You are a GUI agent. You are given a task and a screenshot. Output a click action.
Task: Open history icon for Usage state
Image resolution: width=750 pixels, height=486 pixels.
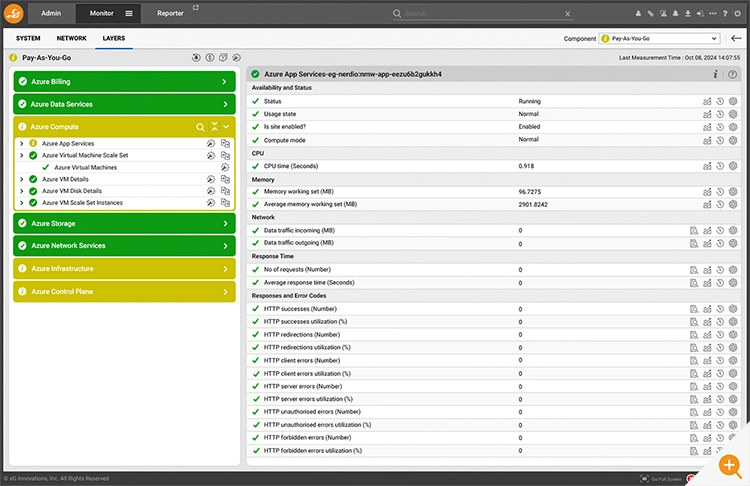720,114
